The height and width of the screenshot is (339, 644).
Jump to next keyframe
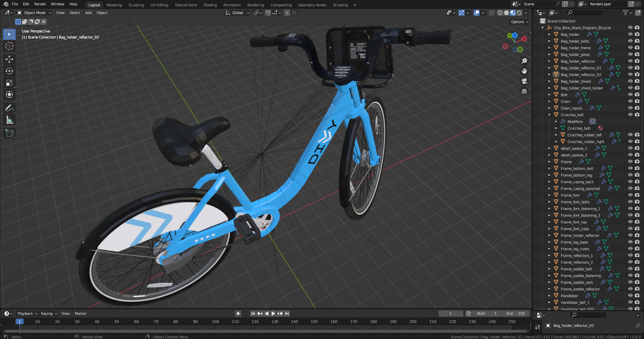pos(280,314)
